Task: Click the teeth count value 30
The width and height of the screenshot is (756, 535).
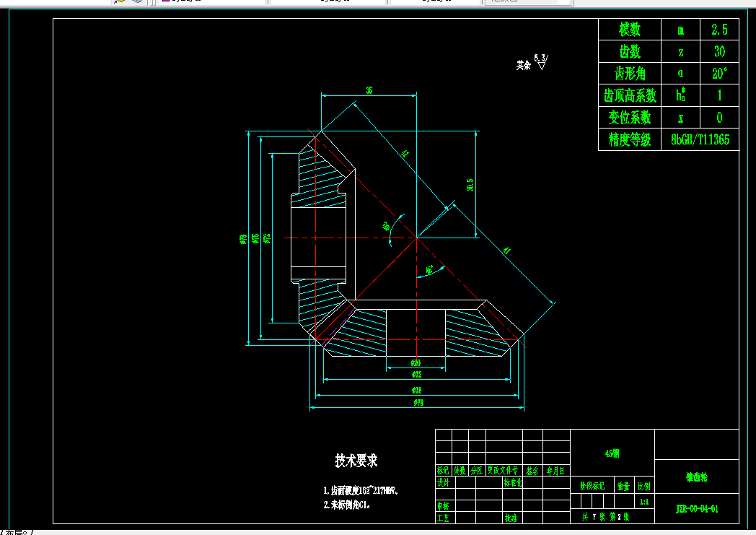Action: [719, 51]
